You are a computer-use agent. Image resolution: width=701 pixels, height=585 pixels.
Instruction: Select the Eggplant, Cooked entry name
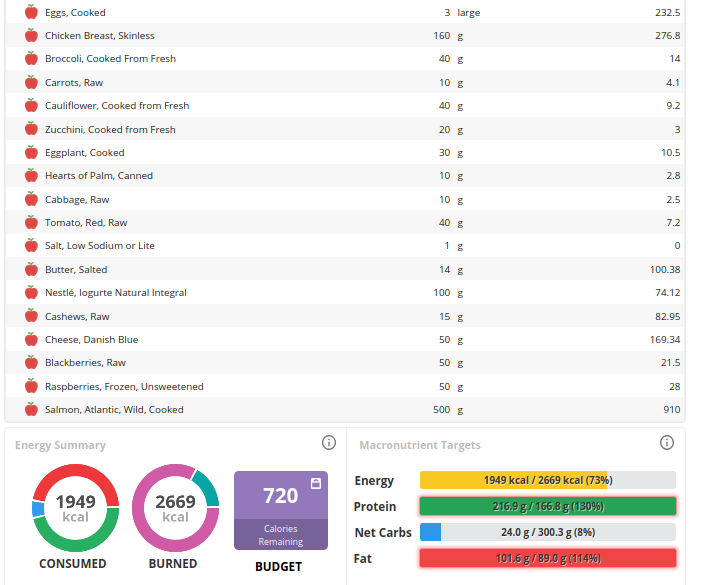[84, 153]
